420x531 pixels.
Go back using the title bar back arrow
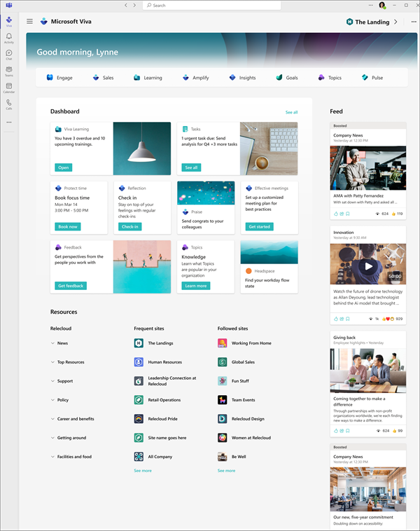(x=126, y=5)
